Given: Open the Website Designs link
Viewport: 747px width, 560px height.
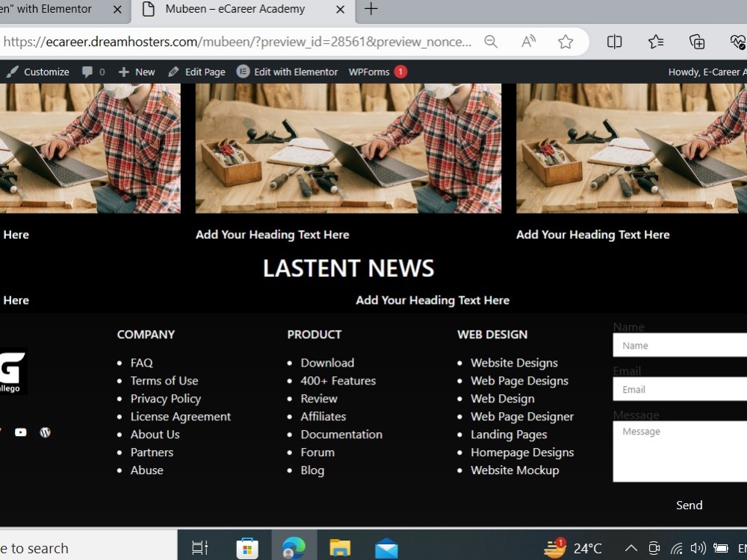Looking at the screenshot, I should pos(514,363).
